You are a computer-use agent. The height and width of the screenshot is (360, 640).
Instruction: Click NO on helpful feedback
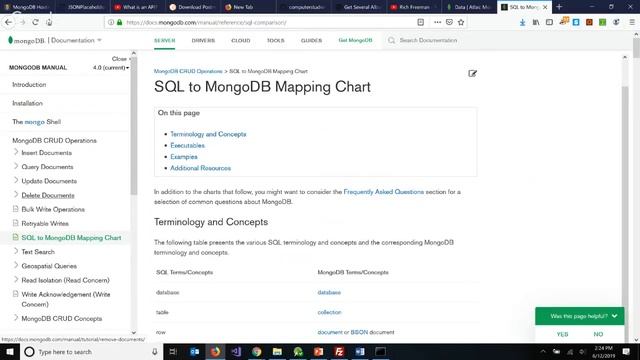pos(598,334)
